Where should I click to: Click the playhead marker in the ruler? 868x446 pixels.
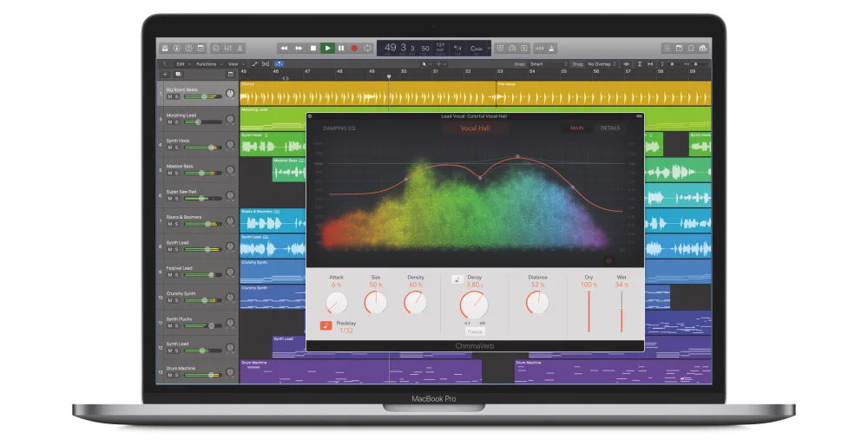click(x=389, y=76)
